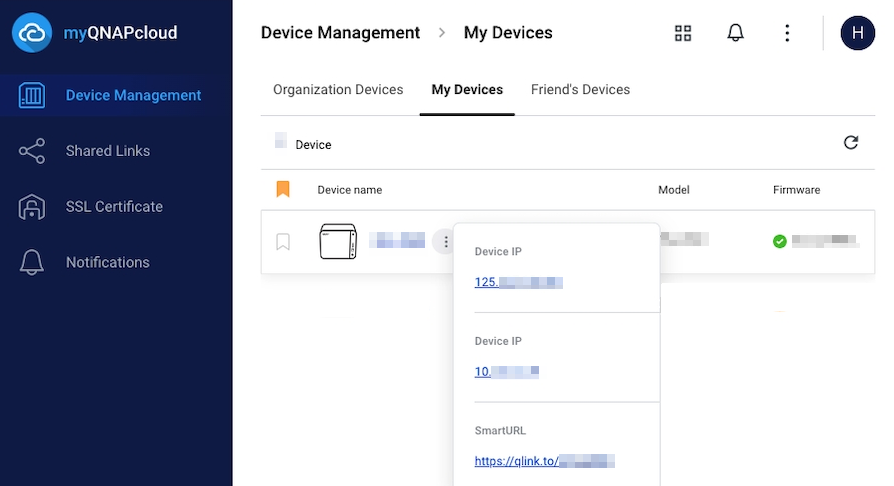The image size is (894, 486).
Task: Open Shared Links in sidebar
Action: click(116, 151)
